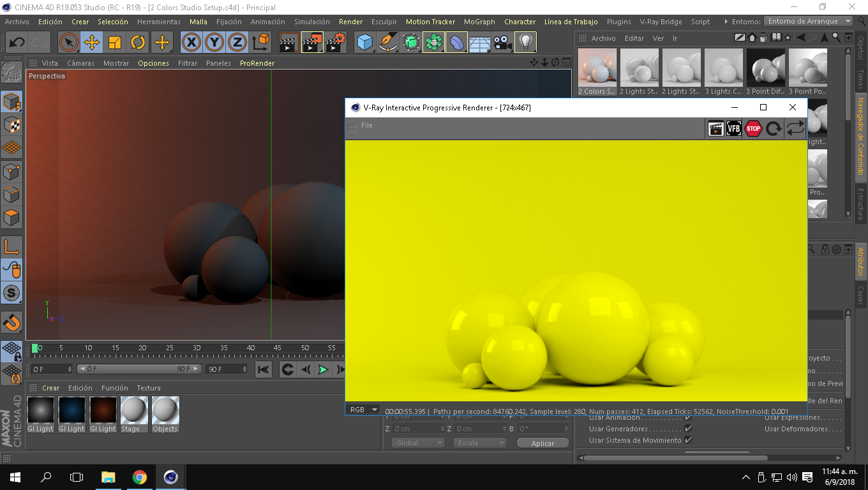Open the V-Ray Bridge menu

[661, 22]
